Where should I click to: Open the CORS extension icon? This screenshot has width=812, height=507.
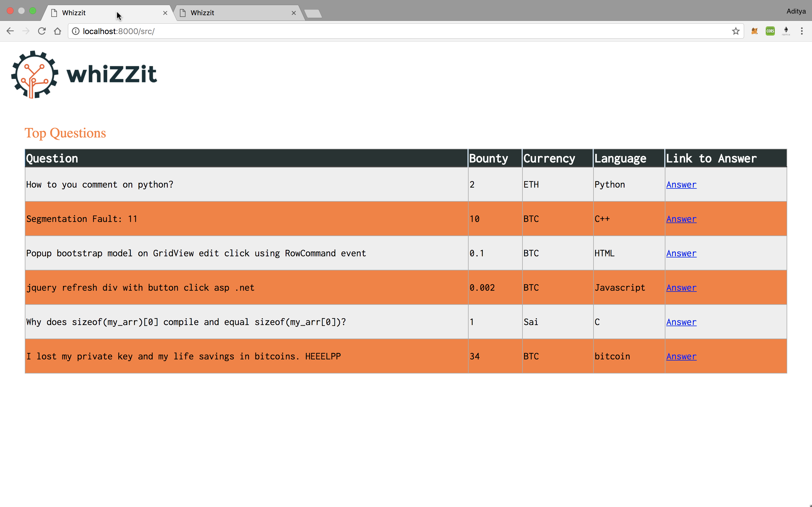(x=770, y=31)
